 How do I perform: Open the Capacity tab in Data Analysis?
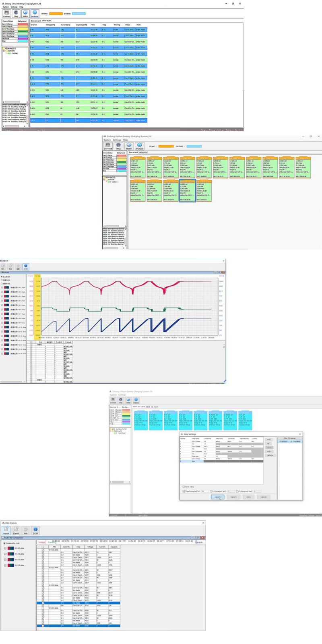[199, 542]
